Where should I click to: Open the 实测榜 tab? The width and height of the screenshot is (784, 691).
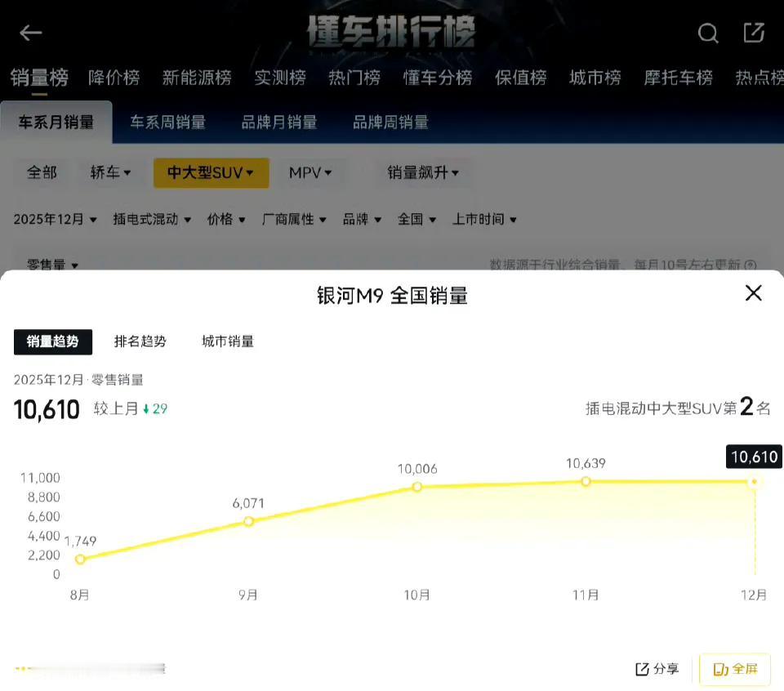tap(280, 78)
